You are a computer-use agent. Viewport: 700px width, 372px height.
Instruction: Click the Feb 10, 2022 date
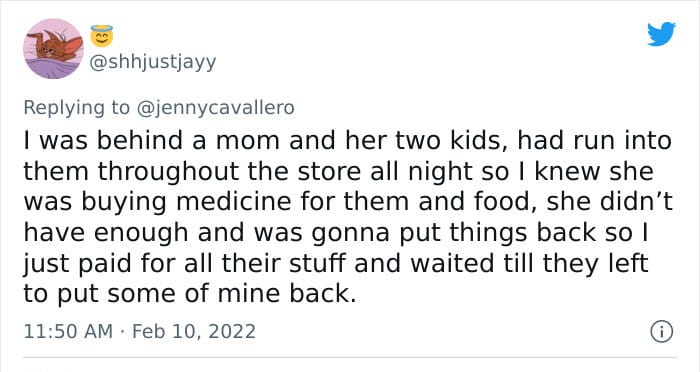[194, 331]
